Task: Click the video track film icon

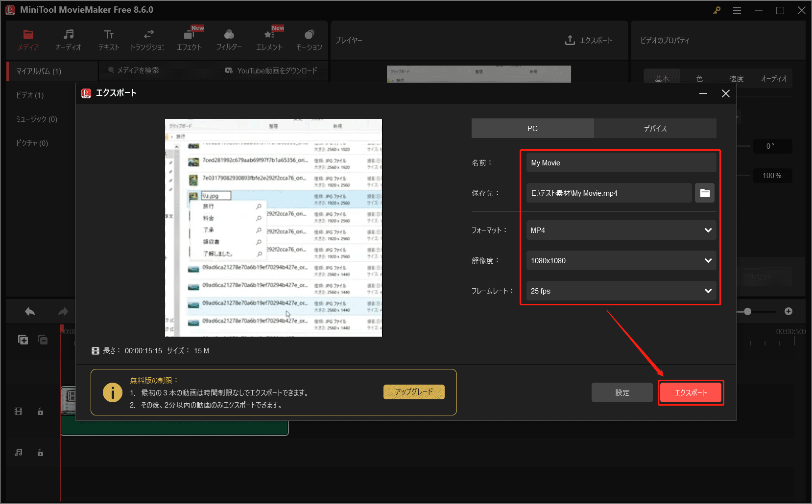Action: (19, 412)
